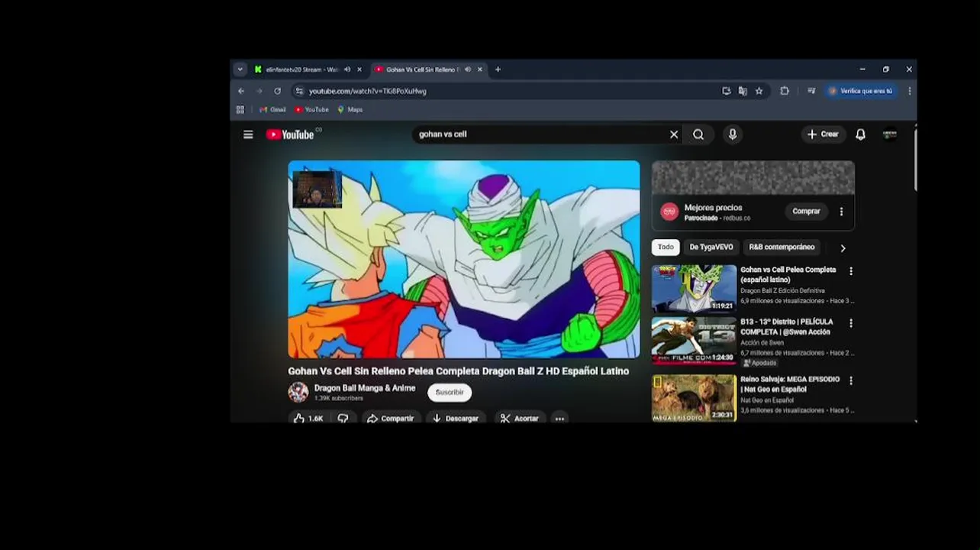Open Chrome three-dot menu
Image resolution: width=980 pixels, height=550 pixels.
(910, 91)
